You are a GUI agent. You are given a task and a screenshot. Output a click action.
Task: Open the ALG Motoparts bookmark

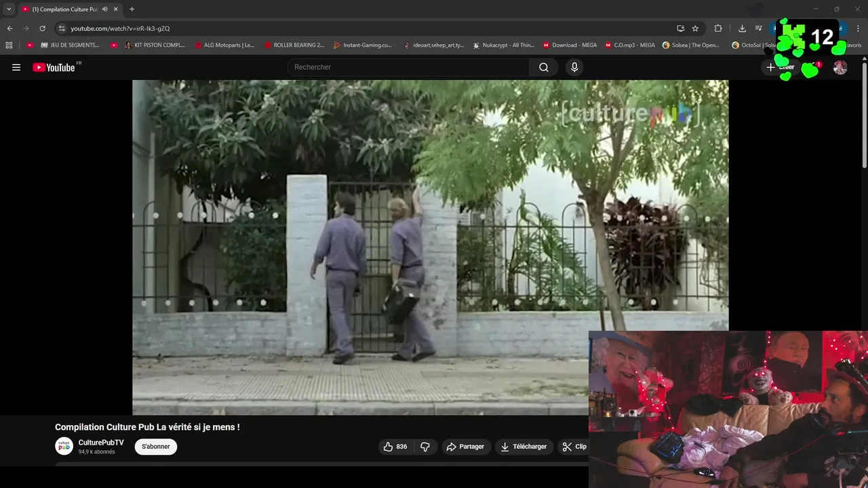pyautogui.click(x=224, y=45)
